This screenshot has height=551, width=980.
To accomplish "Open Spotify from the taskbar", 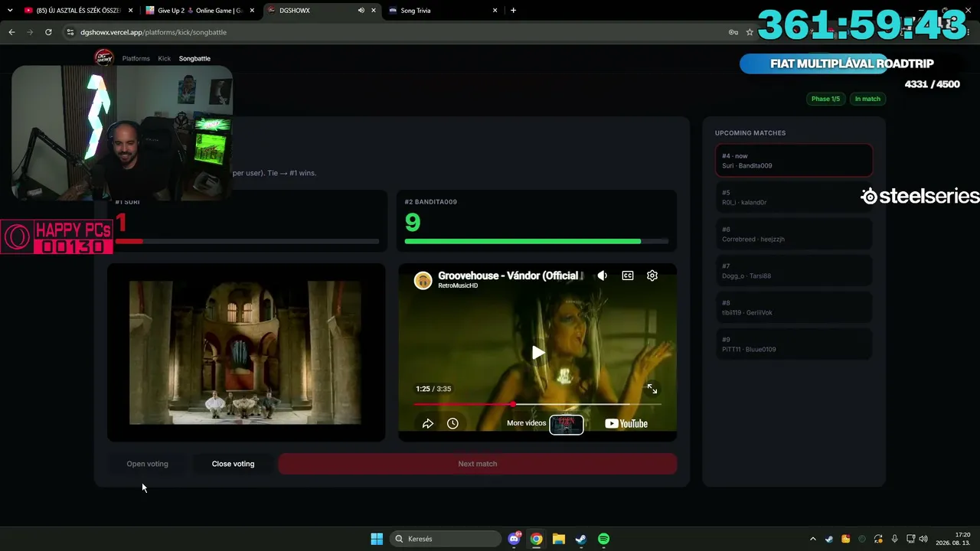I will point(603,539).
